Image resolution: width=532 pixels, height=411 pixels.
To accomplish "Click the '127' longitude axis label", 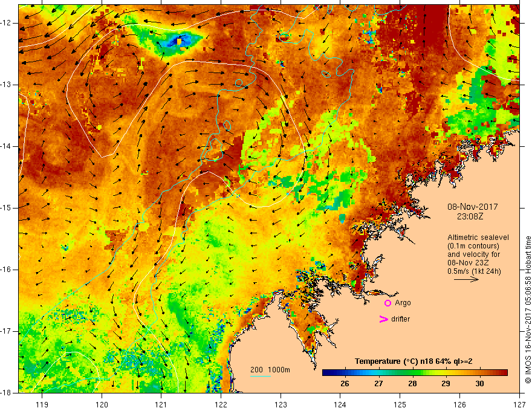I will point(519,404).
